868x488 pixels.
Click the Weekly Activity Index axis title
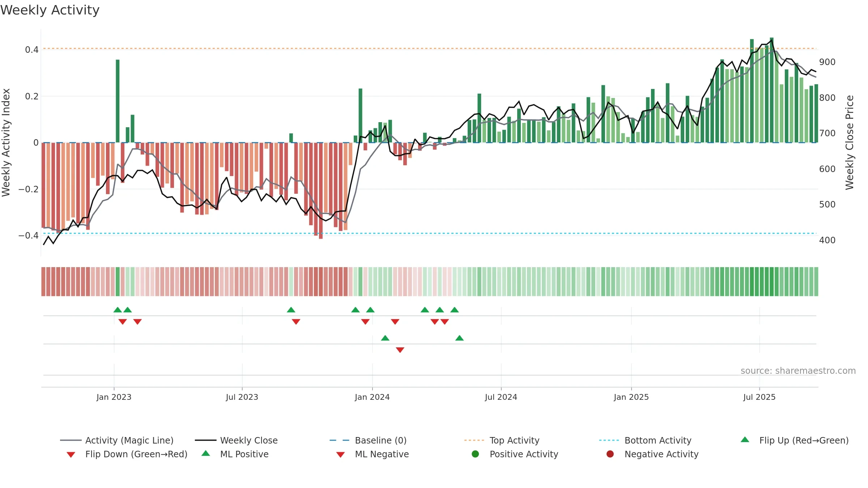click(6, 142)
